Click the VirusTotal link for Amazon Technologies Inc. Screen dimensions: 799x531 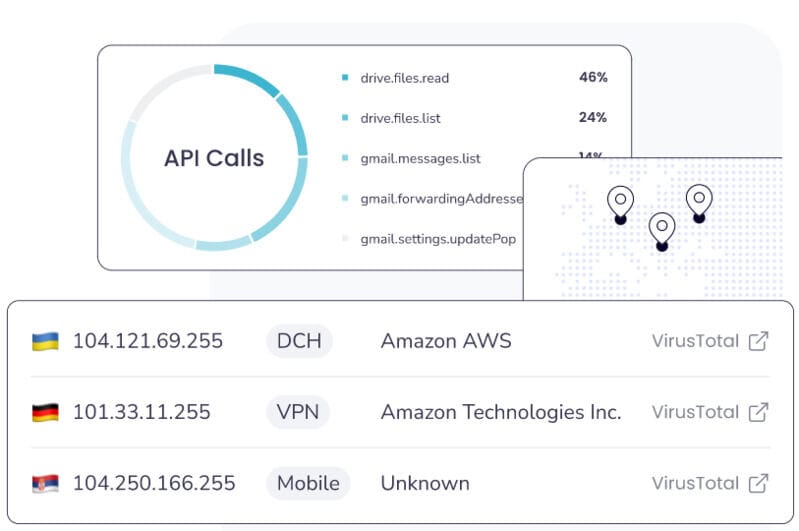point(695,412)
